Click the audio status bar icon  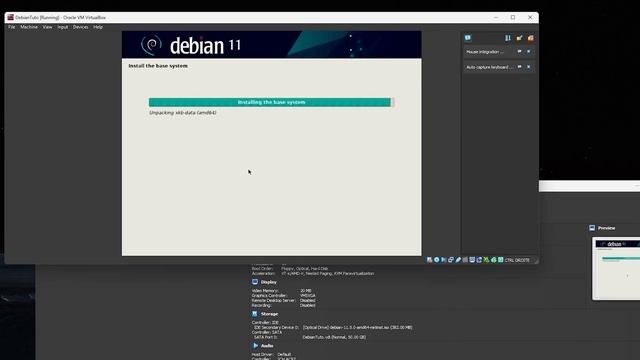[444, 260]
